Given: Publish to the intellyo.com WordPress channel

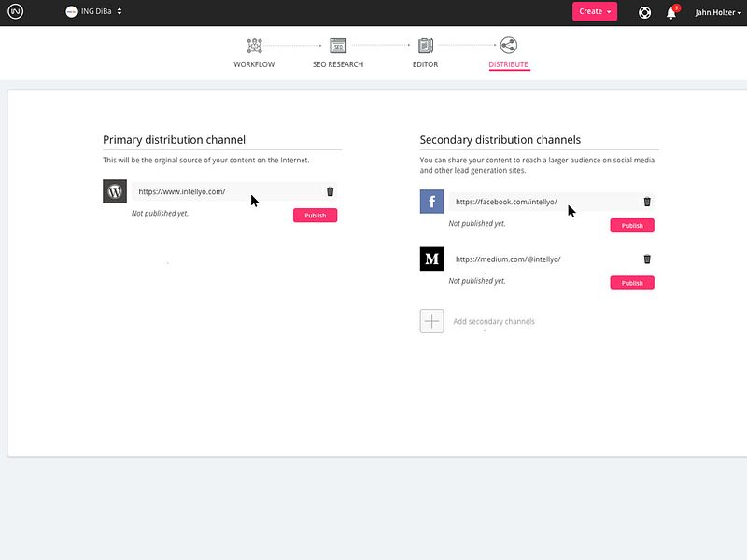Looking at the screenshot, I should tap(315, 216).
